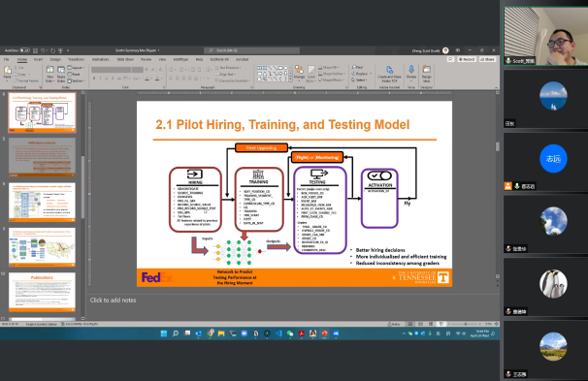Expand the Layout dropdown in Slides group
588x381 pixels.
click(x=76, y=68)
